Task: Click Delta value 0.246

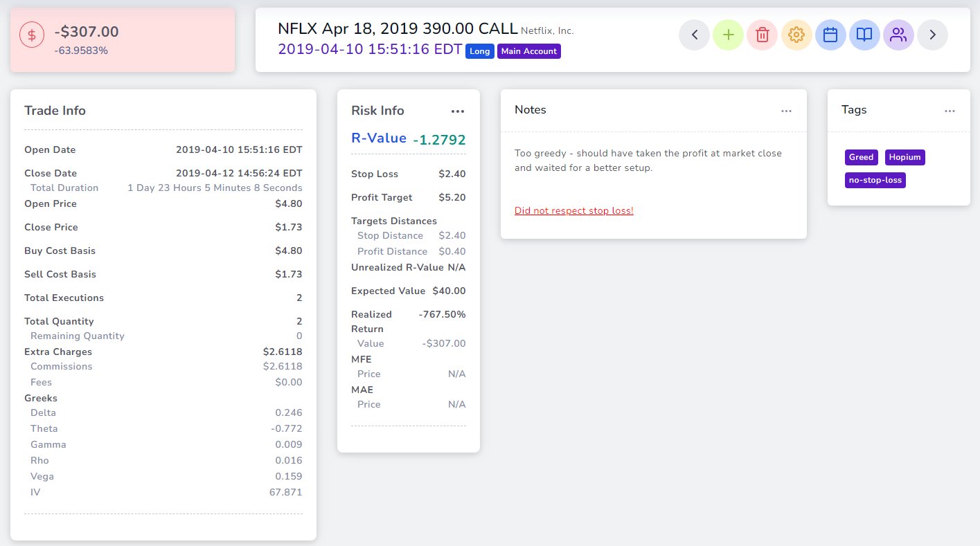Action: point(289,412)
